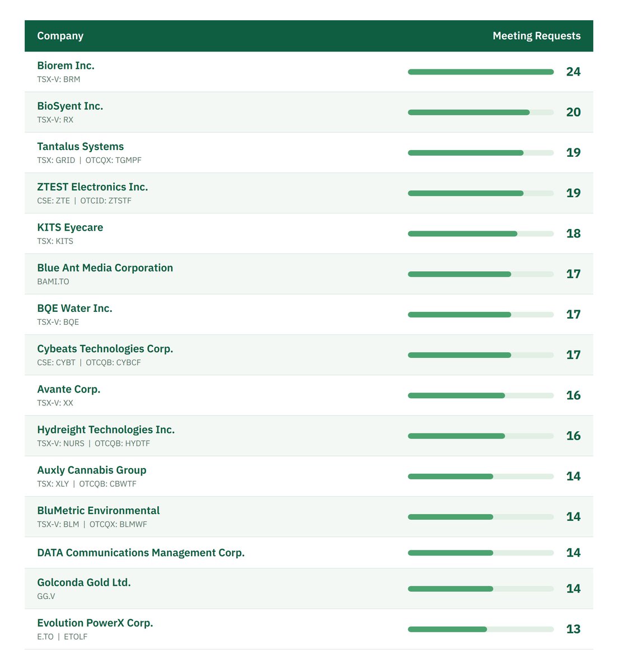Select Blue Ant Media Corporation name
This screenshot has height=672, width=618.
[x=105, y=268]
